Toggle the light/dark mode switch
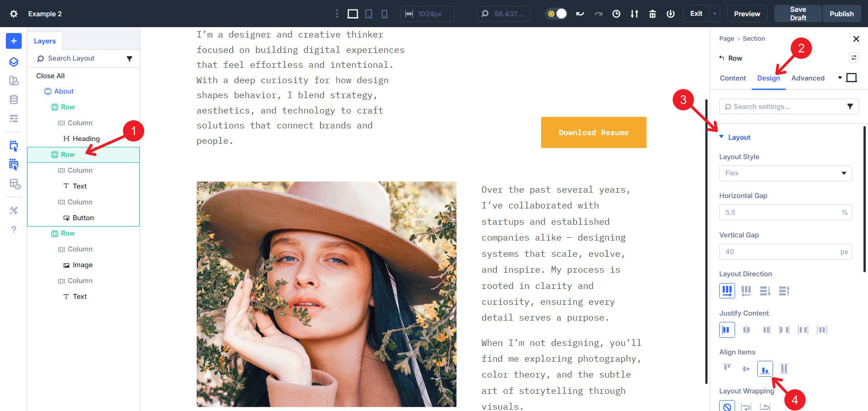 (x=556, y=14)
